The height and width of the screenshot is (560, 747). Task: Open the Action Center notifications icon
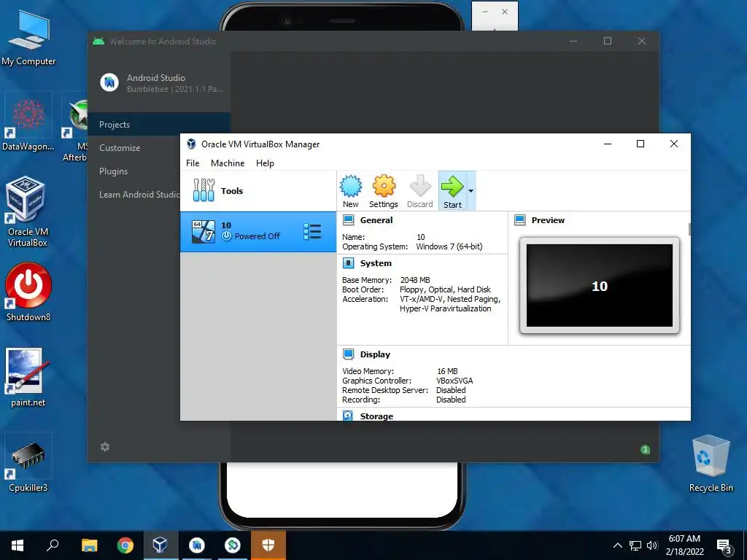click(x=724, y=546)
